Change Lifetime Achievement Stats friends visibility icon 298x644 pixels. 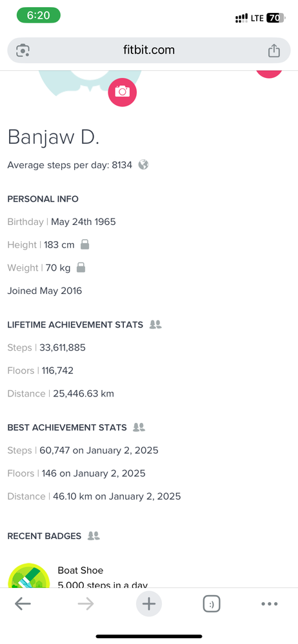(x=155, y=324)
